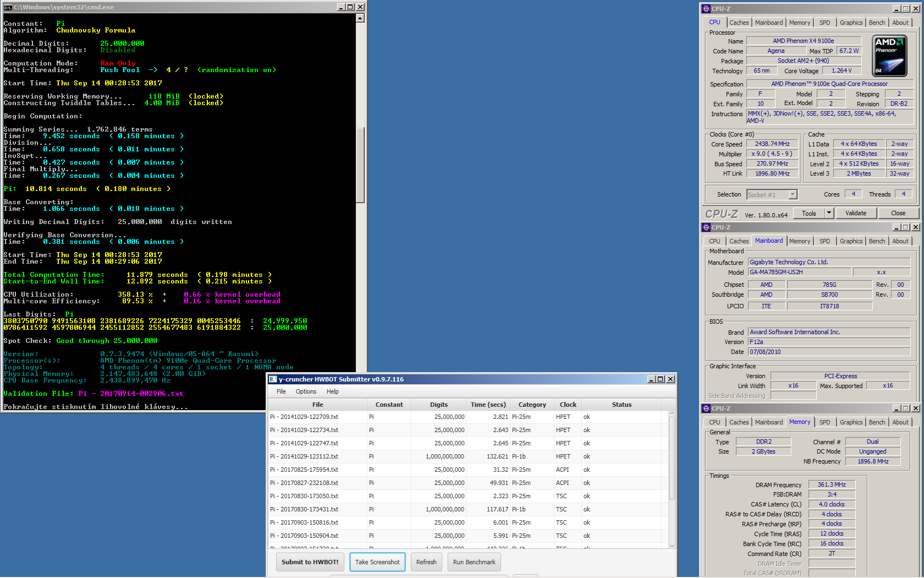The image size is (924, 578).
Task: Select Graphics tab in the Mainboard CPU-Z window
Action: tap(851, 241)
